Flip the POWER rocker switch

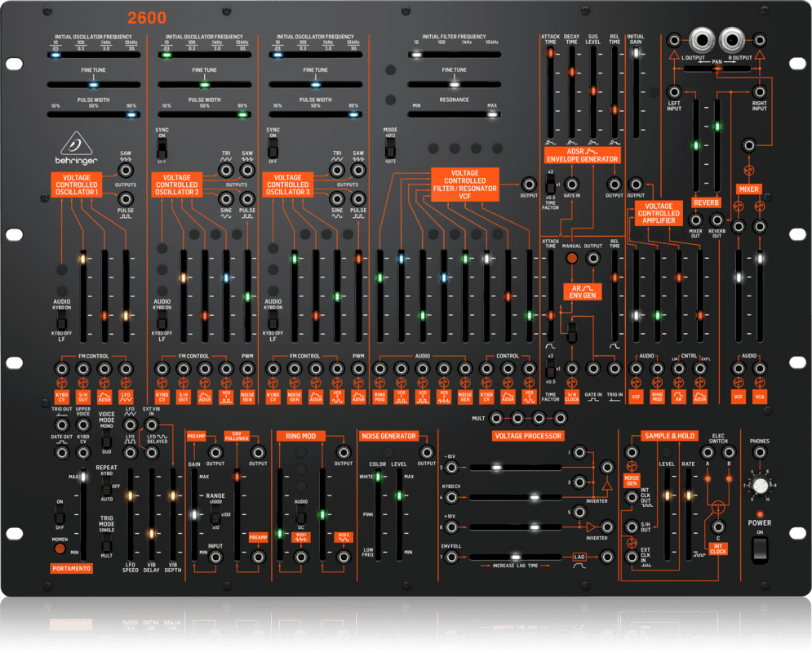click(759, 550)
